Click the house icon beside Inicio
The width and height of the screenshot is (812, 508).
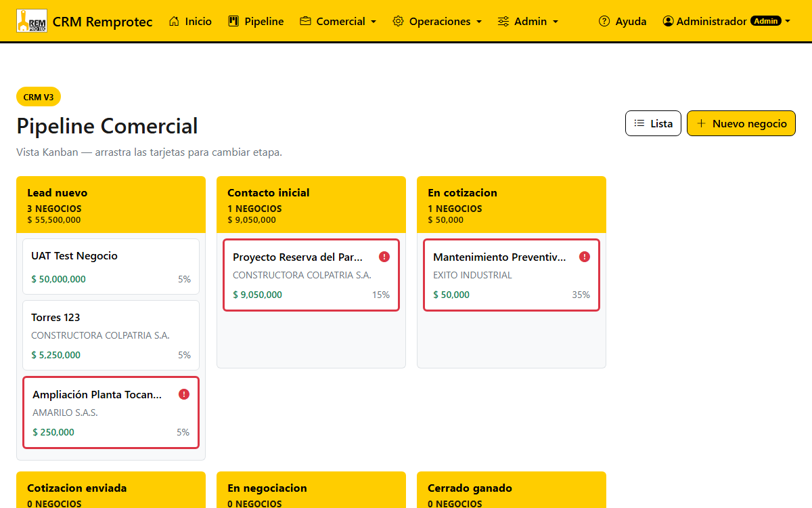click(x=175, y=21)
